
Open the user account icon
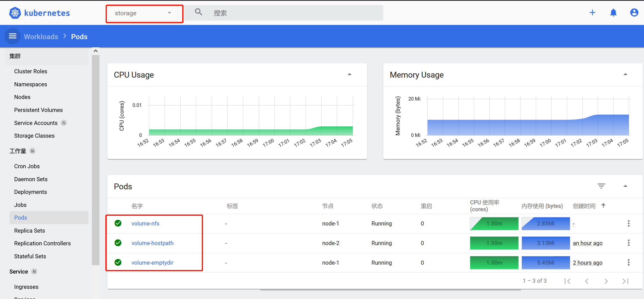coord(634,13)
